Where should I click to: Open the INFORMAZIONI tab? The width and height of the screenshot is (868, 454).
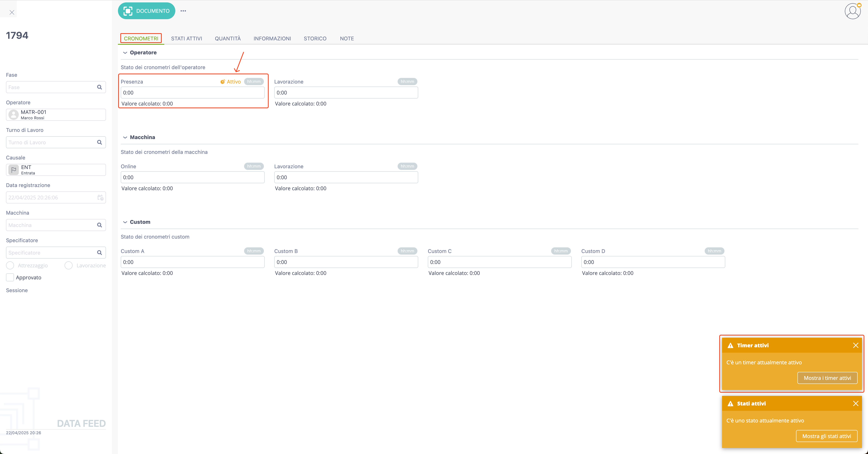[x=272, y=38]
